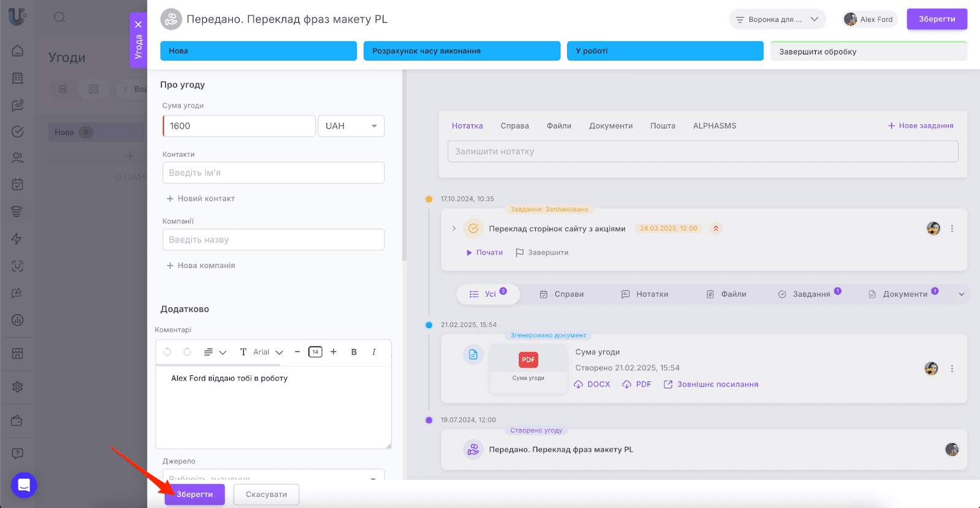
Task: Close the deal panel with X icon
Action: tap(138, 24)
